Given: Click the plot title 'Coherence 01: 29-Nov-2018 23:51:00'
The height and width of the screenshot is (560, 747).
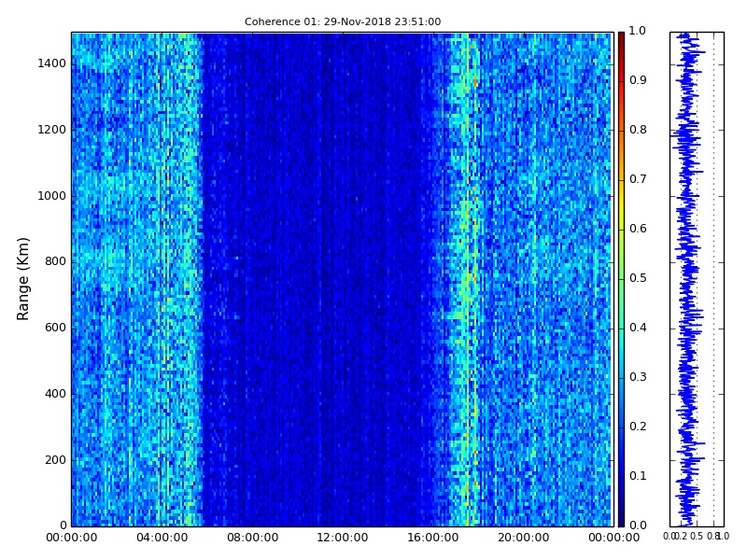Looking at the screenshot, I should click(x=343, y=21).
